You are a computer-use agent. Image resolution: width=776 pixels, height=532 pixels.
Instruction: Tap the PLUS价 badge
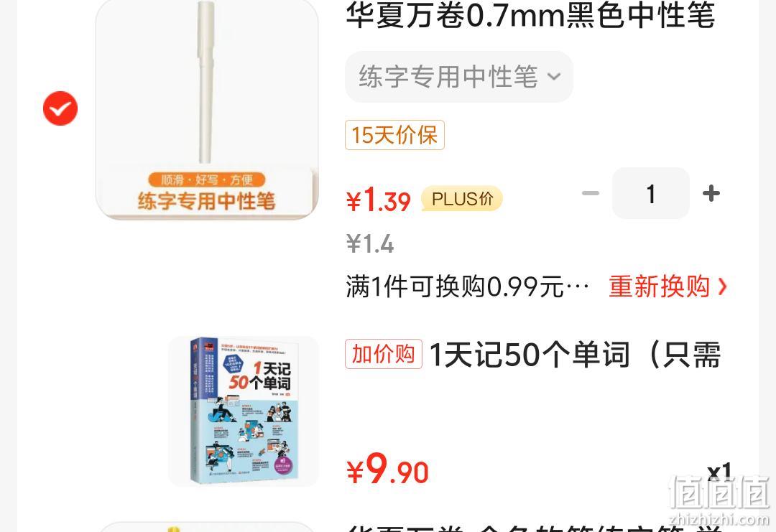pos(462,199)
